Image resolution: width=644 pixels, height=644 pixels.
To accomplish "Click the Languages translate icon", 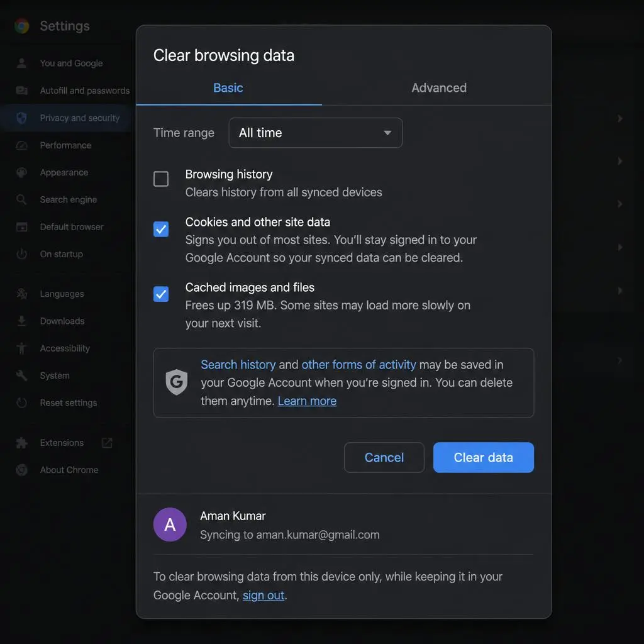I will tap(22, 294).
